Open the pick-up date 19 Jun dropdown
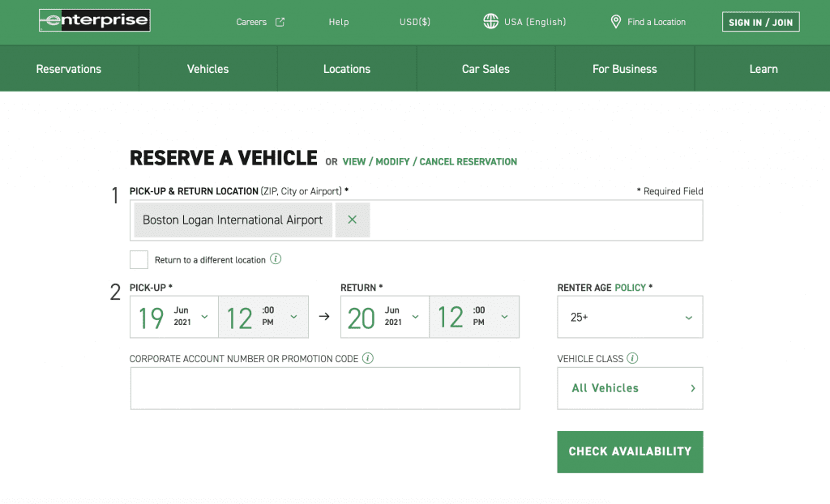Viewport: 830px width, 504px height. pyautogui.click(x=174, y=317)
